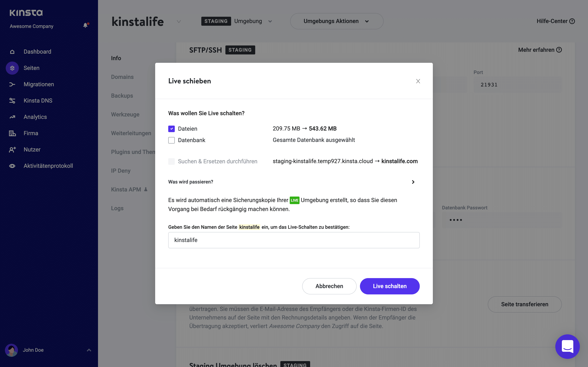The width and height of the screenshot is (588, 367).
Task: Toggle Suchen & Ersetzen durchführen option
Action: tap(171, 161)
